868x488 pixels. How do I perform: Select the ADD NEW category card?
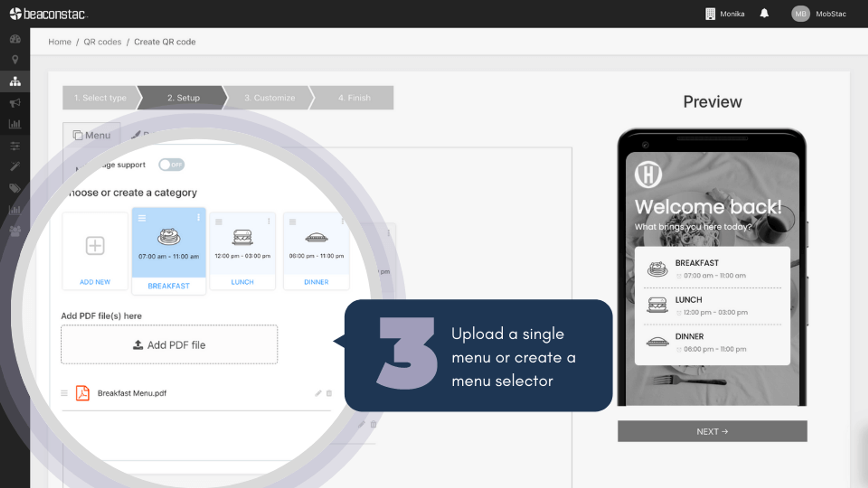coord(95,251)
